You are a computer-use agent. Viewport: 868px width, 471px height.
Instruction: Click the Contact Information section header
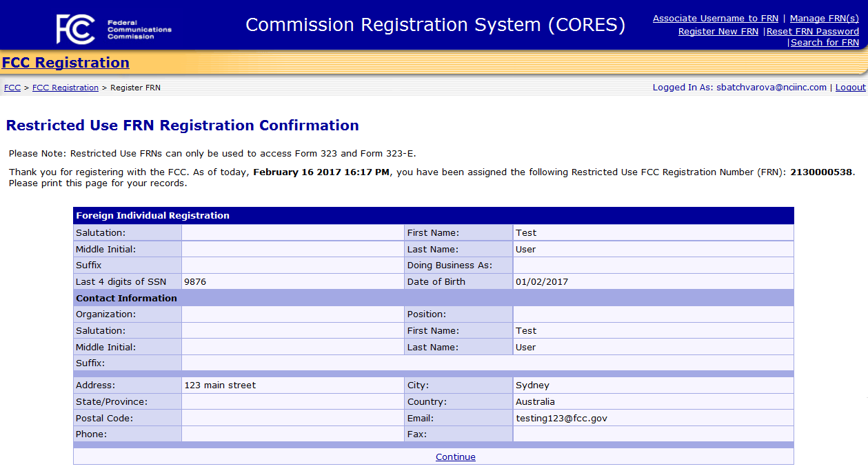[x=126, y=299]
